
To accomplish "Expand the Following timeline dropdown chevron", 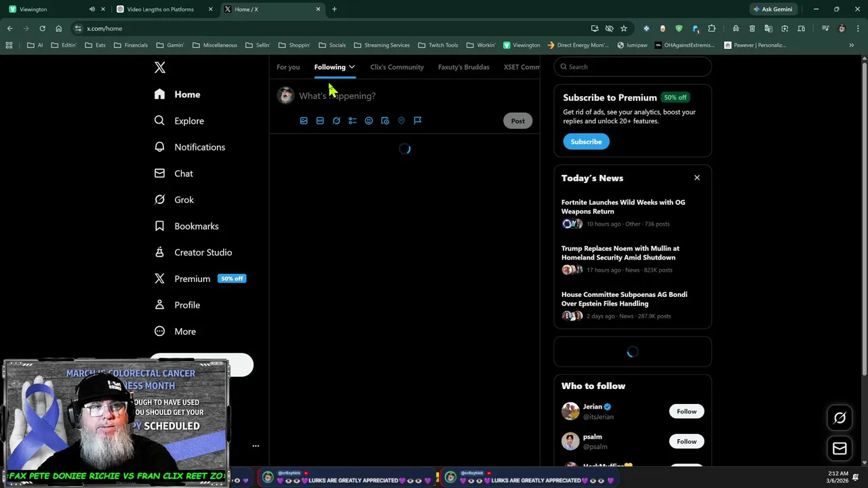I will pyautogui.click(x=351, y=67).
